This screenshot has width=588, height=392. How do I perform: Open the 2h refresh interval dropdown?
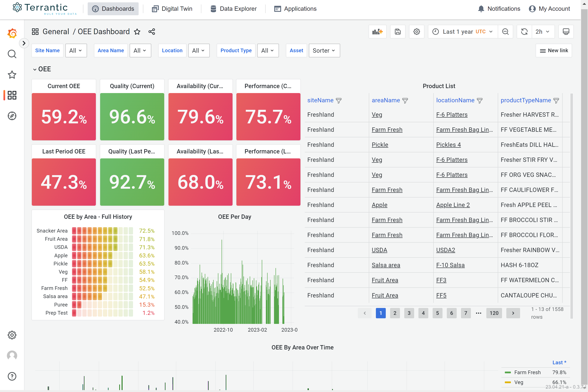point(543,32)
